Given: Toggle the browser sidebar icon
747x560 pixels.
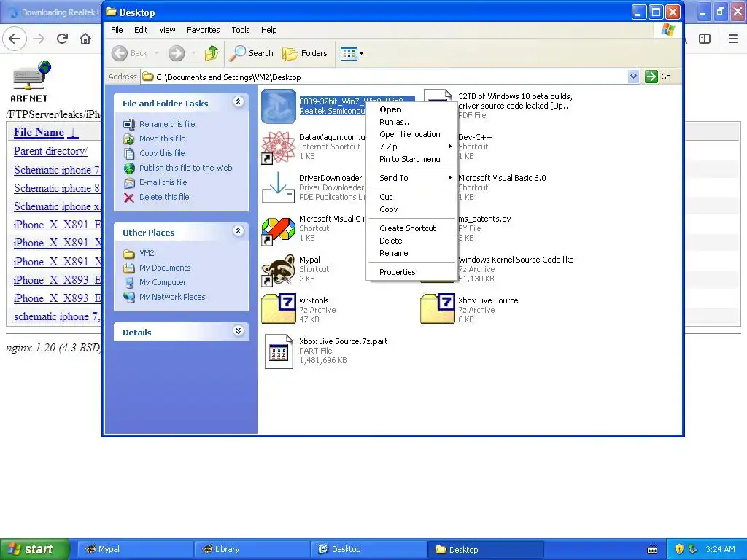Looking at the screenshot, I should (x=705, y=39).
